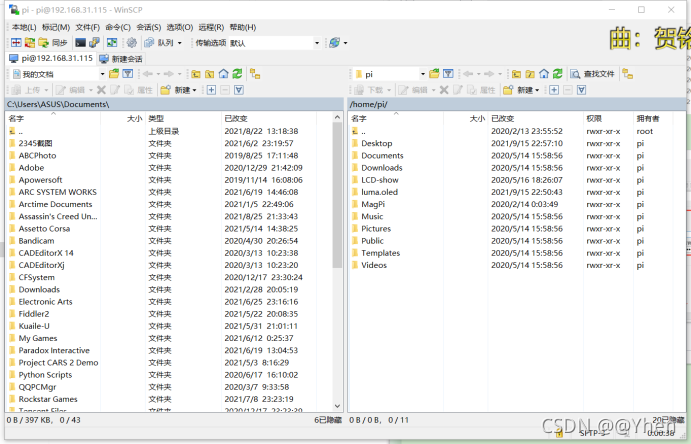Go to remote root directory icon

pyautogui.click(x=530, y=74)
